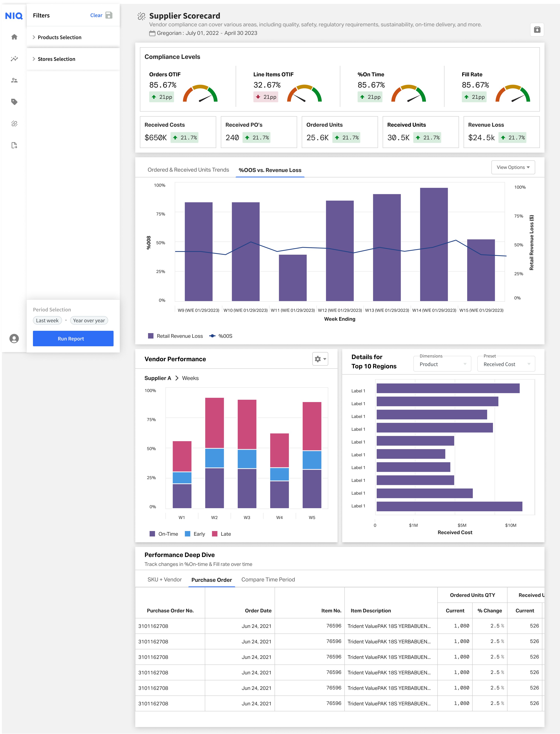Click the Year over year period chip
The image size is (560, 734).
click(x=89, y=321)
